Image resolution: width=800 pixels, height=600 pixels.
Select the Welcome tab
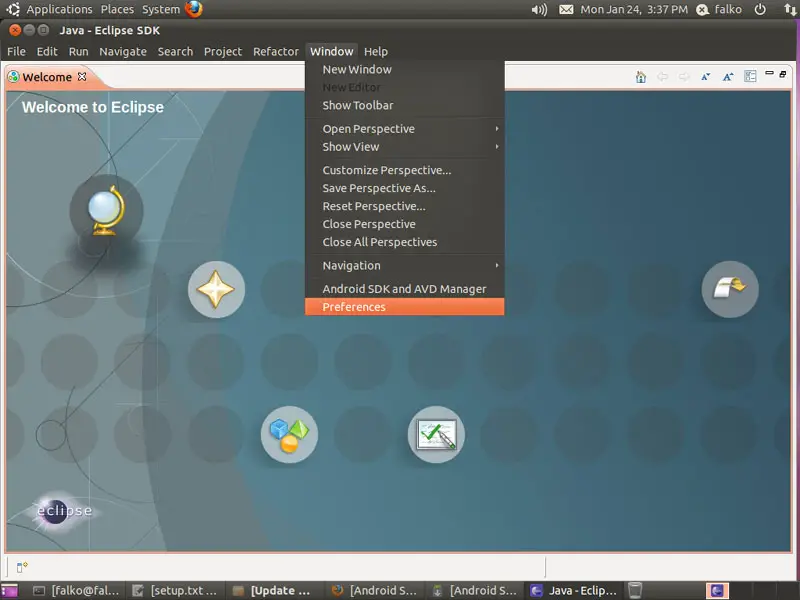(47, 77)
